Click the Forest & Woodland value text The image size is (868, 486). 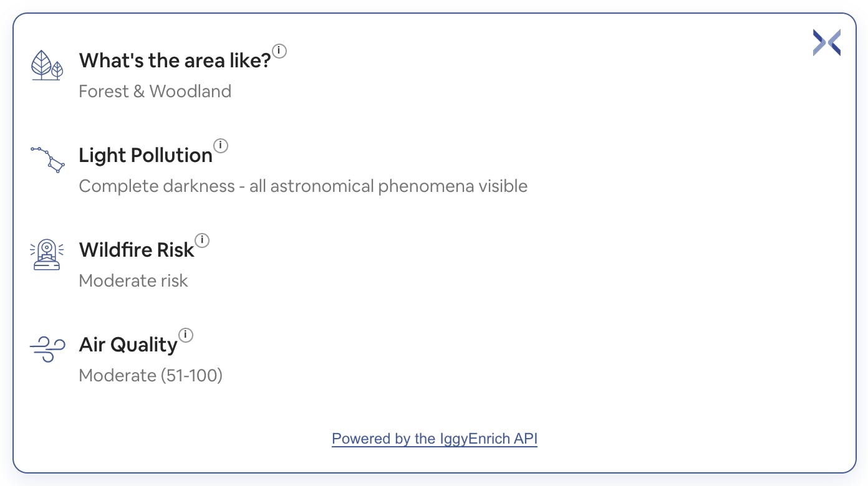click(155, 92)
